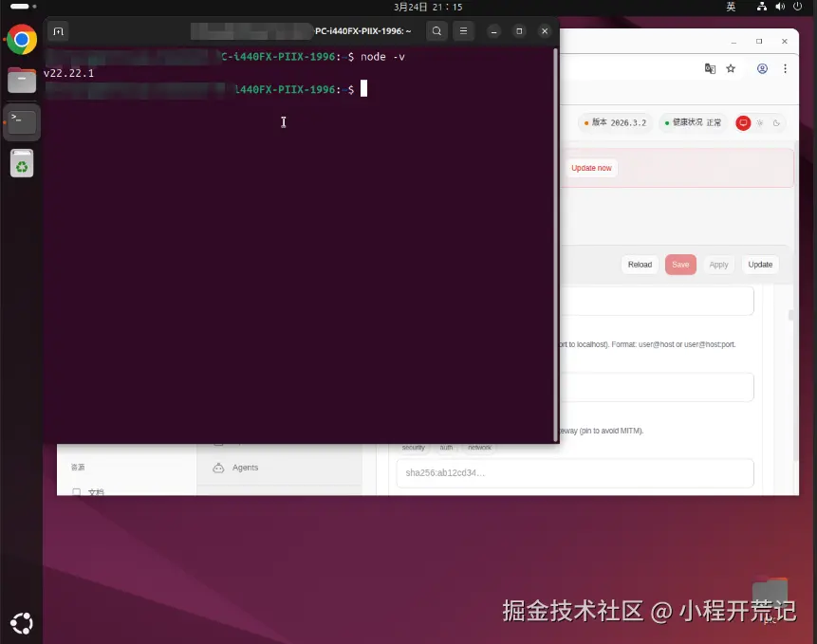This screenshot has height=644, width=817.
Task: Switch to dark theme moon icon
Action: (x=776, y=123)
